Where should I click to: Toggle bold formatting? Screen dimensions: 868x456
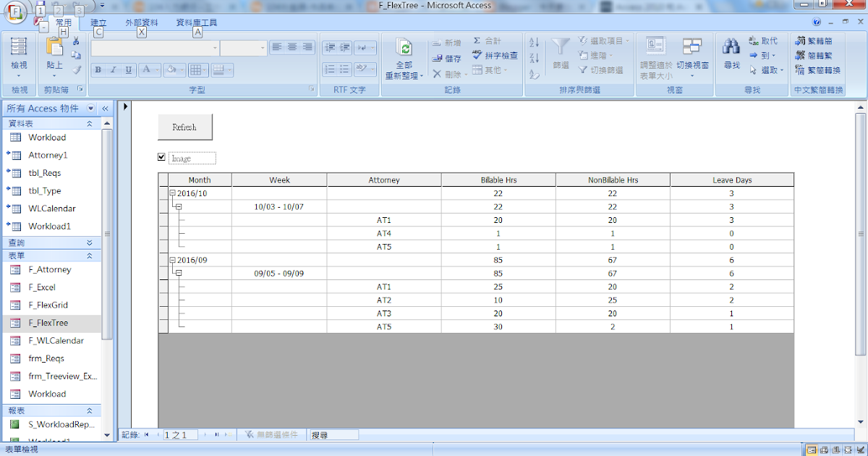tap(98, 70)
